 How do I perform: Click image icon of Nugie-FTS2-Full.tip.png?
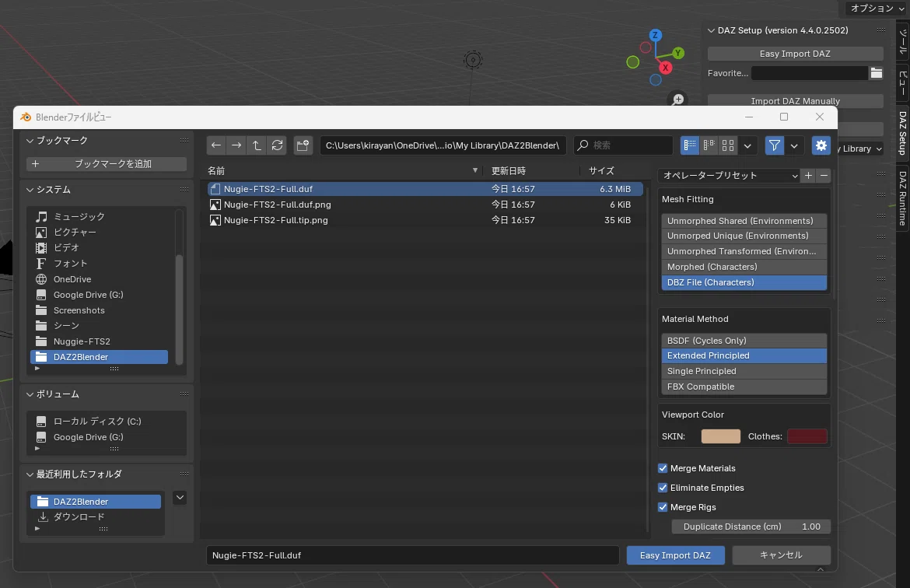pyautogui.click(x=215, y=220)
